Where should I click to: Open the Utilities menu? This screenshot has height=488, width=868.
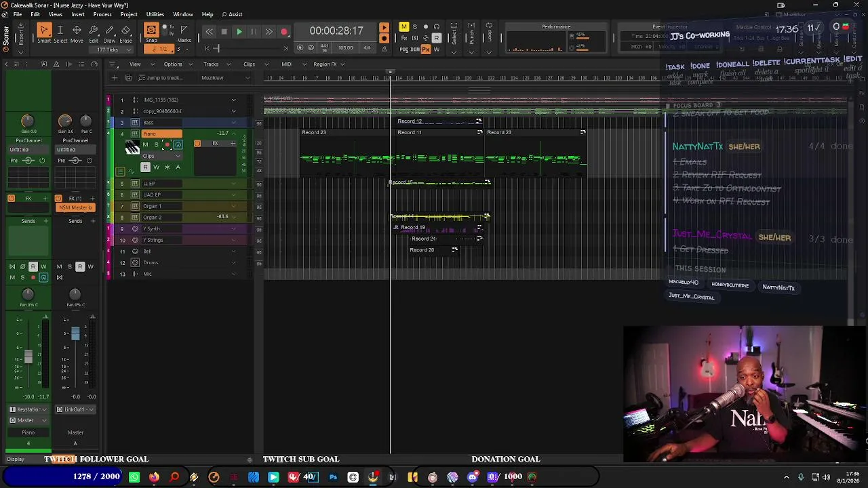click(x=155, y=14)
